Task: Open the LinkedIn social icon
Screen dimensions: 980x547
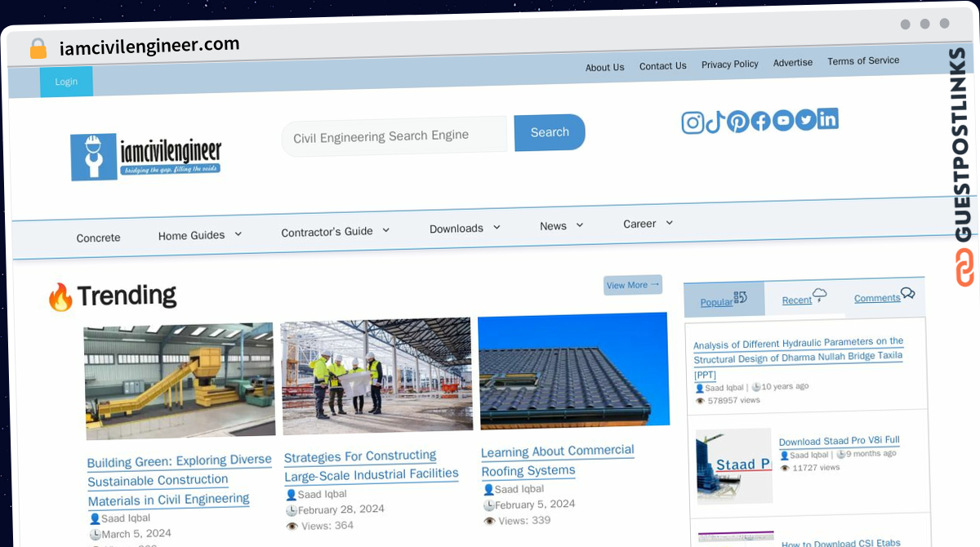Action: tap(827, 119)
